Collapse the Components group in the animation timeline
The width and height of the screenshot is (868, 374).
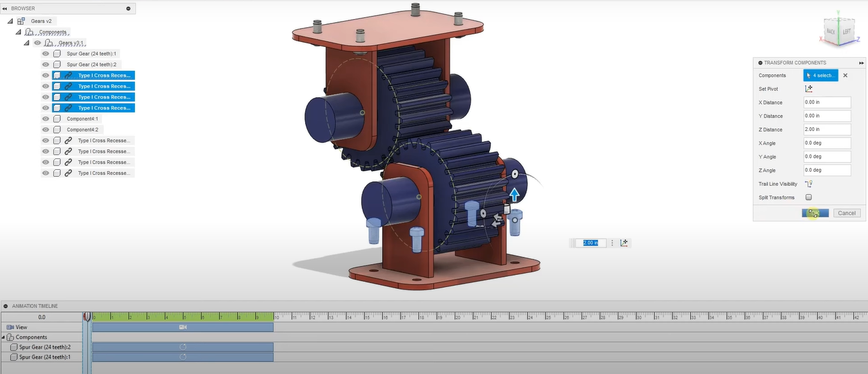(x=3, y=337)
